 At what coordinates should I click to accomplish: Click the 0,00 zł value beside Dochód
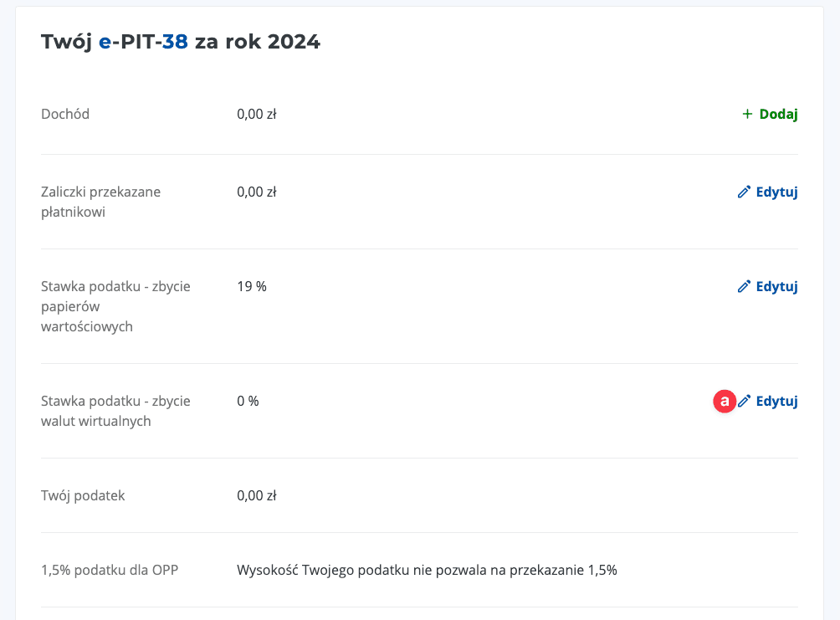pyautogui.click(x=256, y=114)
